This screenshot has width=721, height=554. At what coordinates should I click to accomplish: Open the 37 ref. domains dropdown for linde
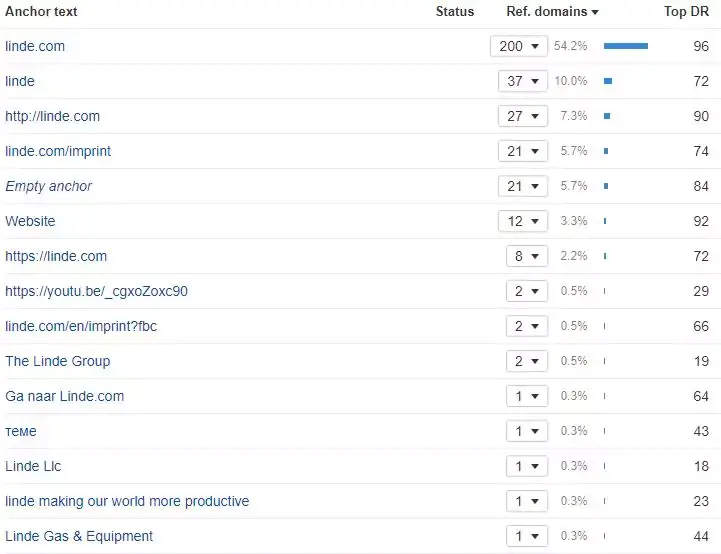(523, 81)
